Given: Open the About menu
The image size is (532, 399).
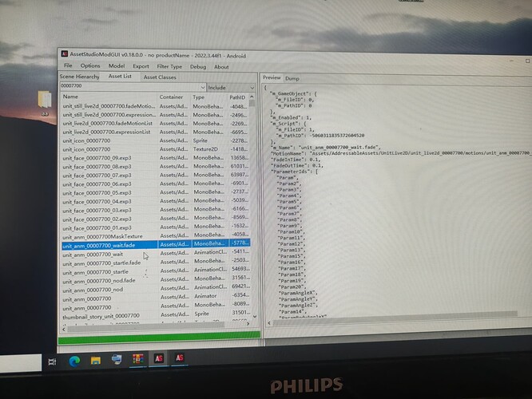Looking at the screenshot, I should coord(221,67).
